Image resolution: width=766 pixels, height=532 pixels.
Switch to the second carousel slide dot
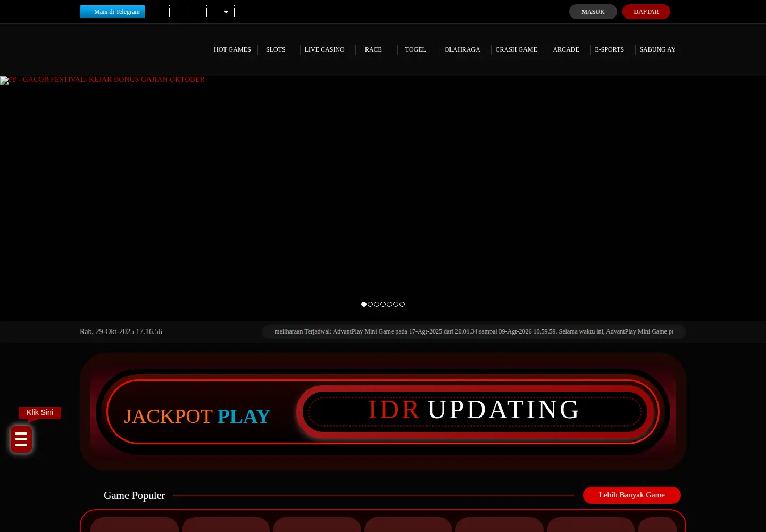(370, 304)
